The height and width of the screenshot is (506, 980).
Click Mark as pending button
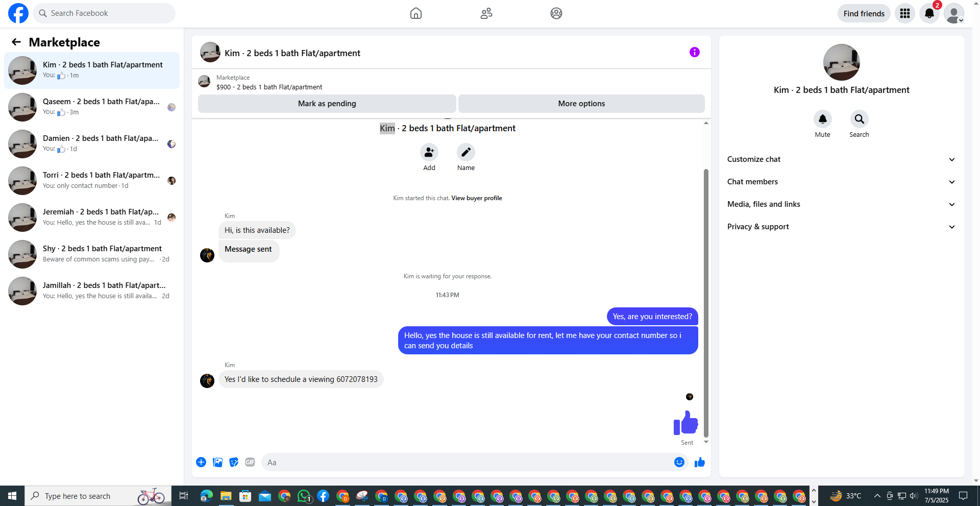pos(327,104)
